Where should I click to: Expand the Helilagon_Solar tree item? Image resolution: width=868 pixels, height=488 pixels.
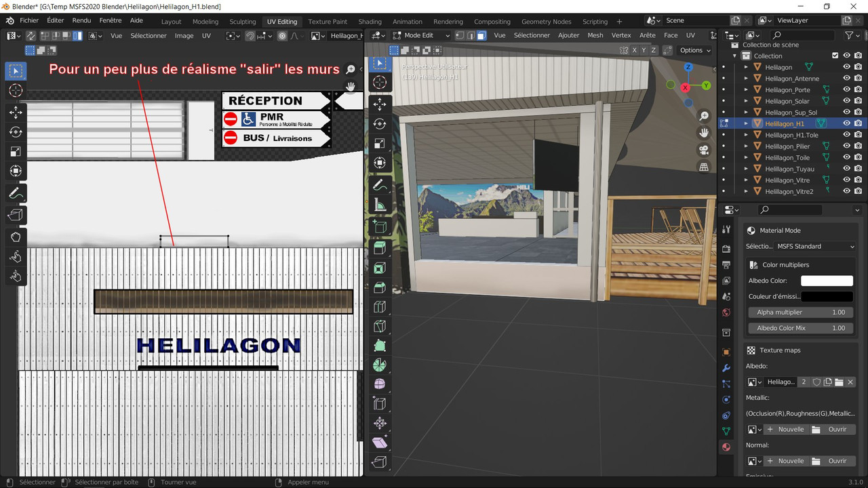click(747, 101)
